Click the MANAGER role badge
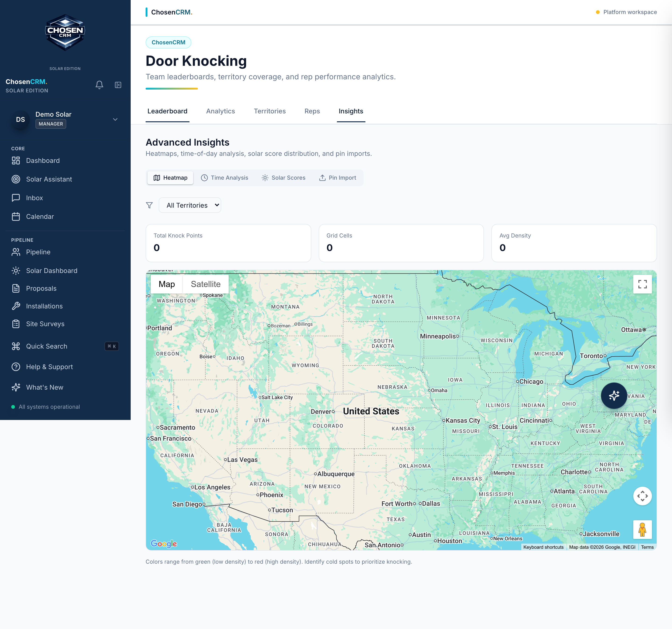The height and width of the screenshot is (629, 672). [51, 124]
